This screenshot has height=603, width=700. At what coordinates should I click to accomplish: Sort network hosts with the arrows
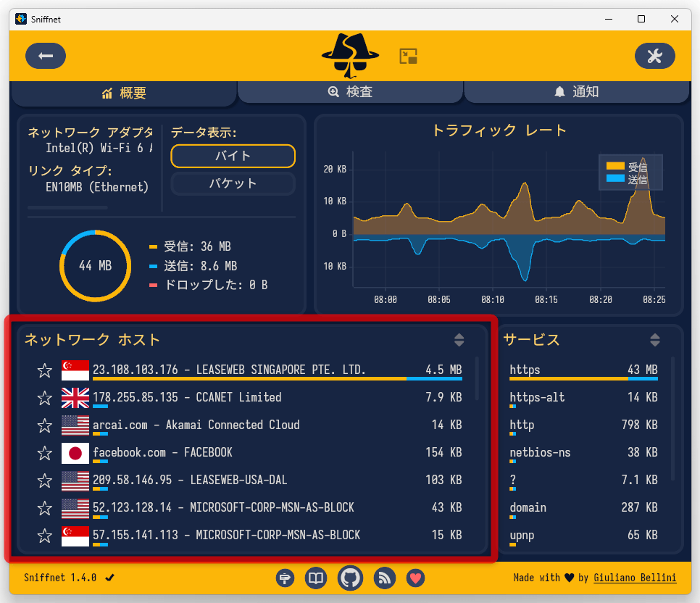tap(459, 340)
